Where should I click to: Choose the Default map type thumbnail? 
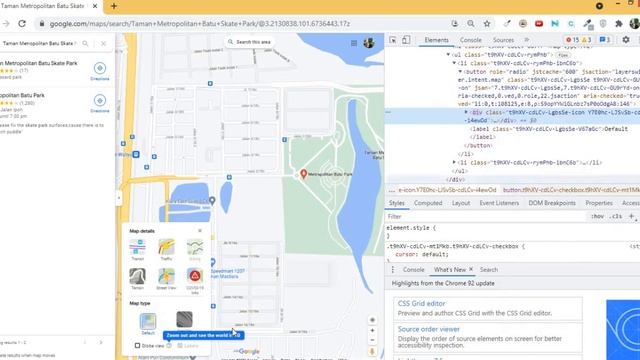pos(148,321)
